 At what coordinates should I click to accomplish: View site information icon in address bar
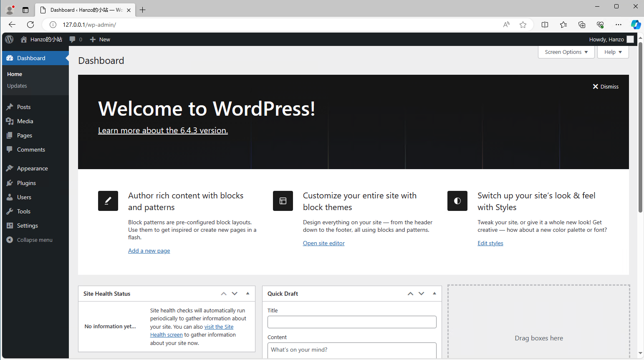pyautogui.click(x=53, y=25)
